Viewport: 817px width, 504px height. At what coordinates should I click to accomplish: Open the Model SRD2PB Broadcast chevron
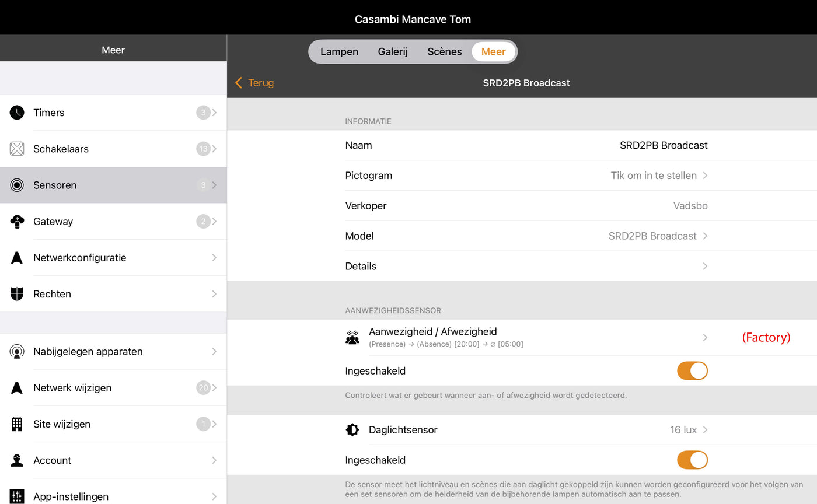point(705,236)
